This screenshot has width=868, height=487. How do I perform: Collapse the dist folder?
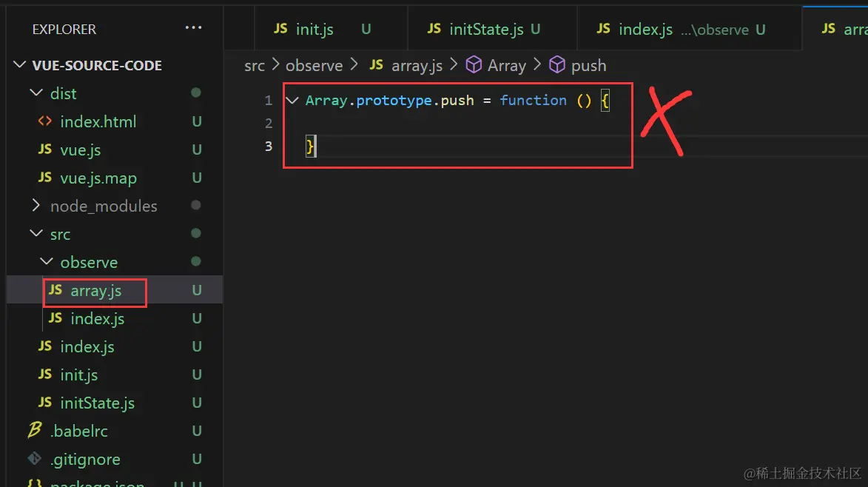tap(36, 93)
